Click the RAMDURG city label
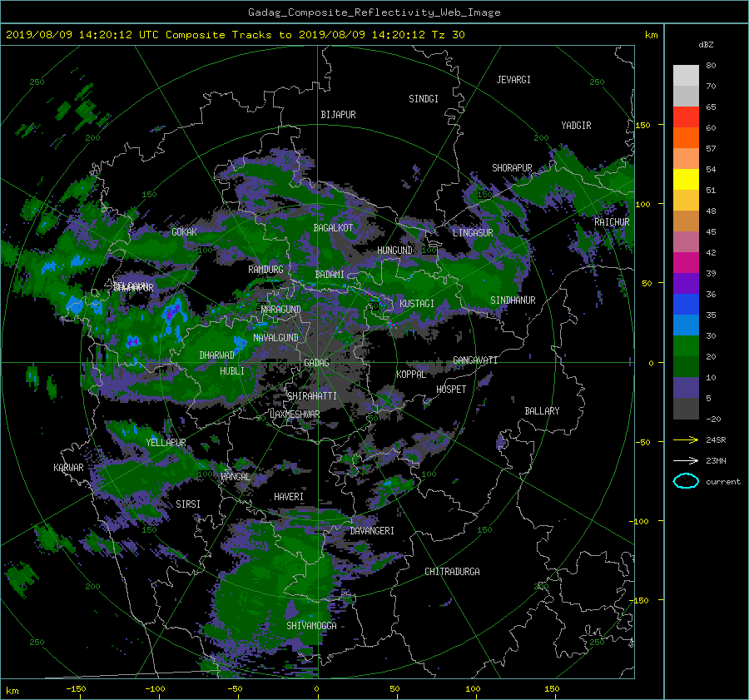Image resolution: width=749 pixels, height=700 pixels. [265, 270]
